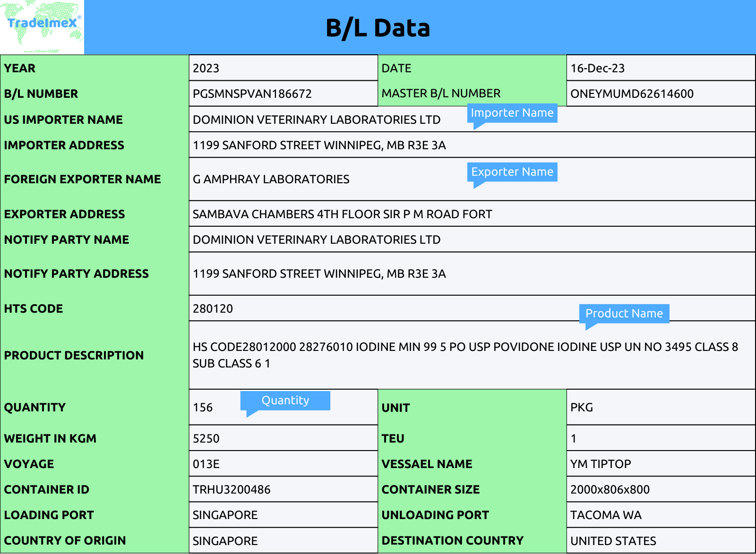This screenshot has height=554, width=756.
Task: Select exporter address Sambava Chambers
Action: pos(342,214)
